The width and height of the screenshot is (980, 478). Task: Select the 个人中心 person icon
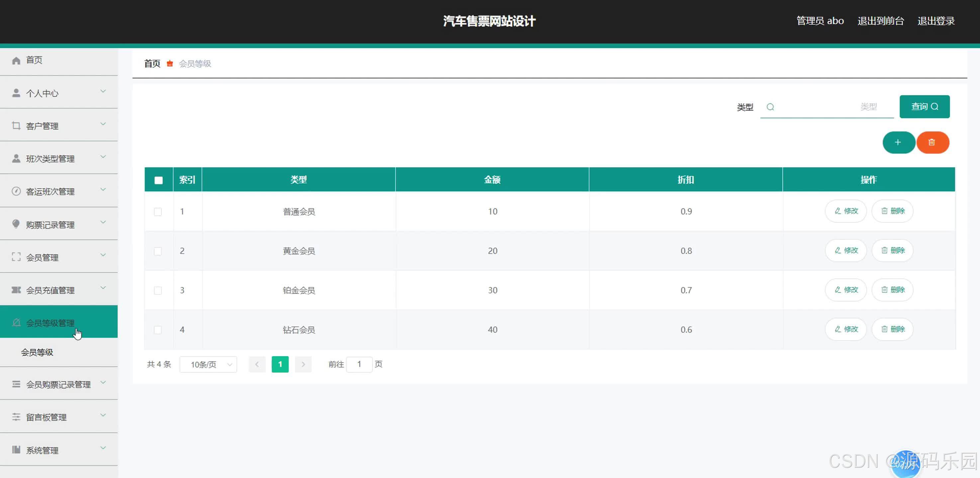coord(16,92)
